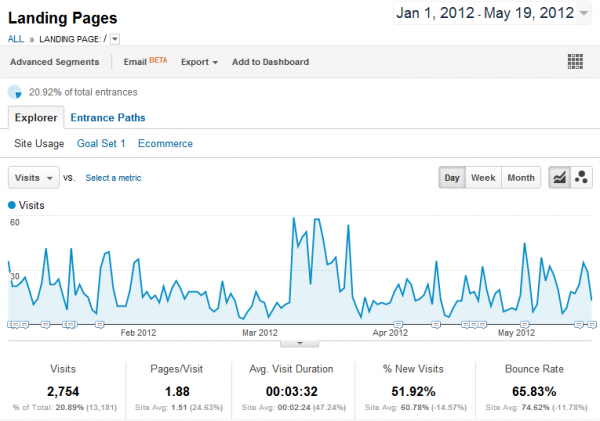Image resolution: width=600 pixels, height=421 pixels.
Task: Set graph granularity to Week
Action: (483, 178)
